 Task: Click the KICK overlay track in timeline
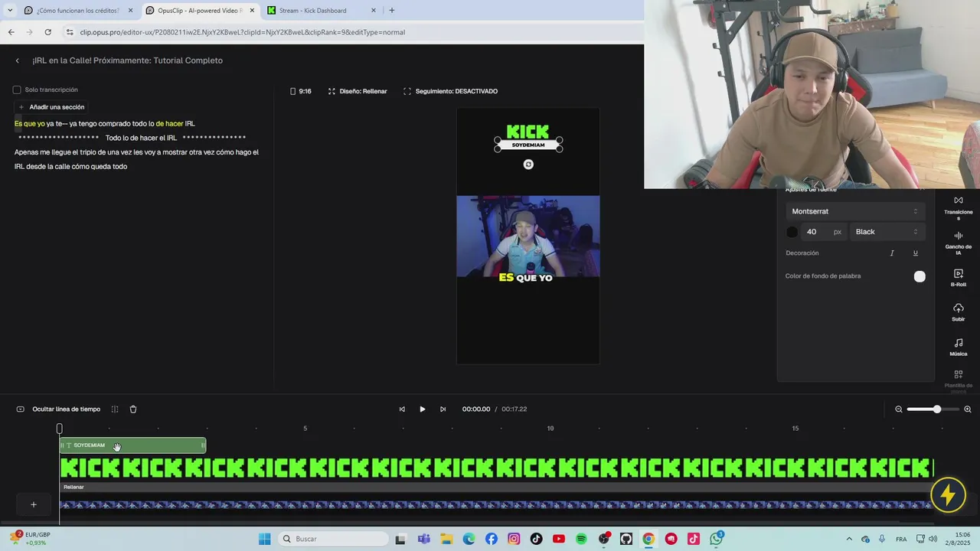pyautogui.click(x=497, y=468)
